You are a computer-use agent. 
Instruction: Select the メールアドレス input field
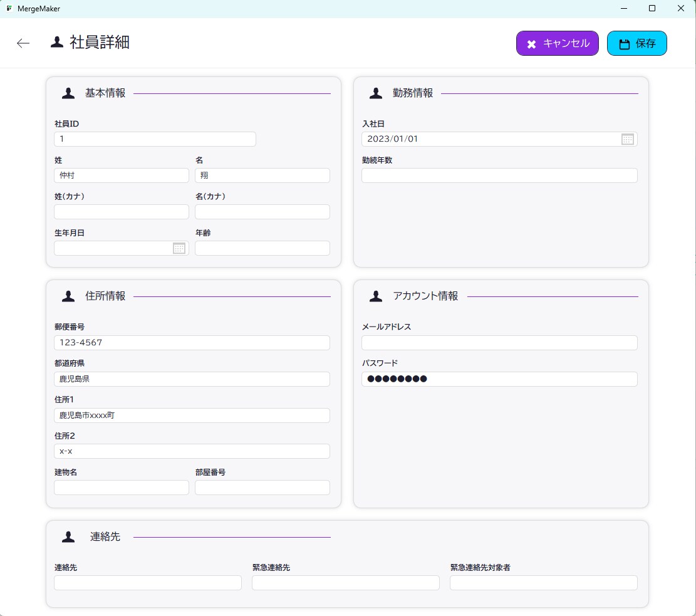point(499,343)
